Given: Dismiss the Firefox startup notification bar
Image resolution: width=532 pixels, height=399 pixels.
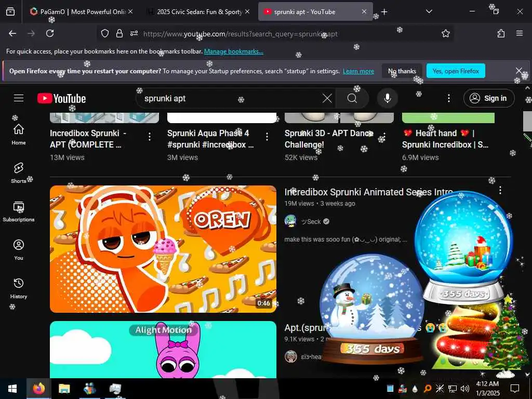Looking at the screenshot, I should coord(519,71).
